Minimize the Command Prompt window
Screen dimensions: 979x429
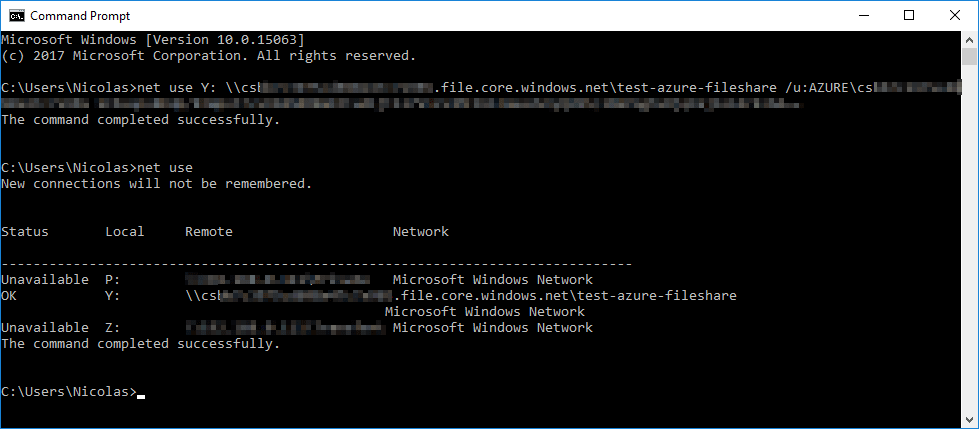tap(864, 16)
